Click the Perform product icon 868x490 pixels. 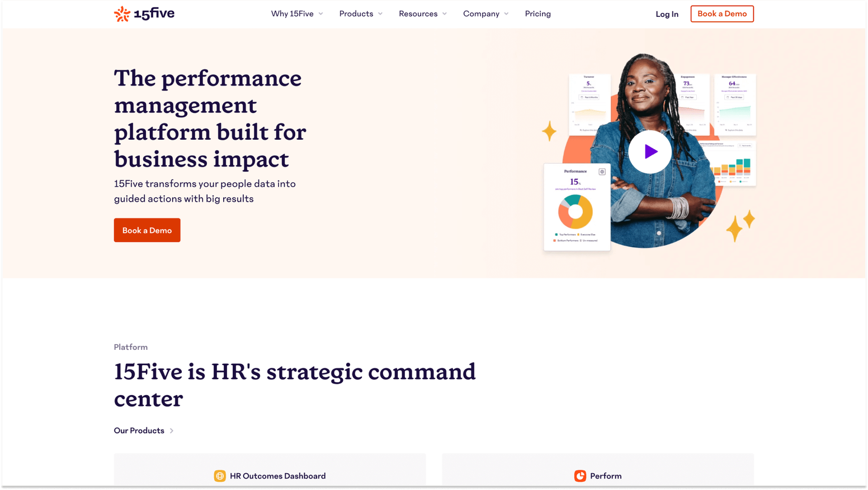coord(580,476)
